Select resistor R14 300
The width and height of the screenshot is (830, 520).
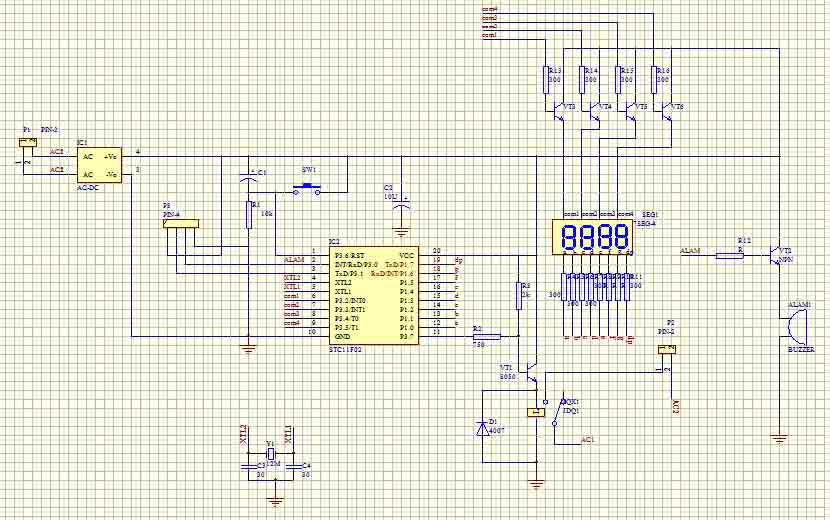[582, 80]
